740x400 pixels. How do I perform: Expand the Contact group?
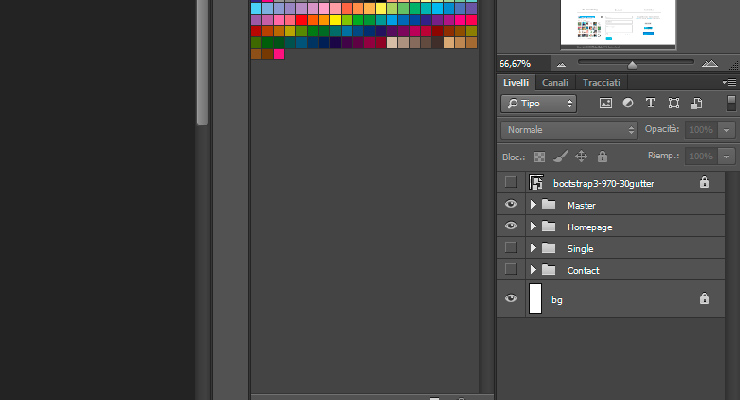pyautogui.click(x=533, y=269)
